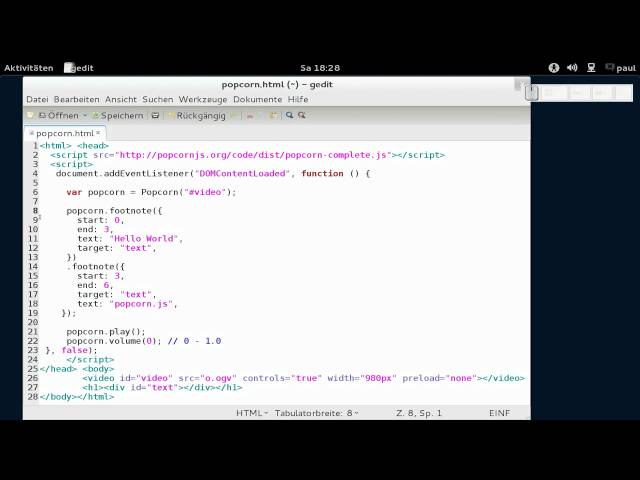The width and height of the screenshot is (640, 480).
Task: Open the volume speaker icon
Action: [x=572, y=68]
